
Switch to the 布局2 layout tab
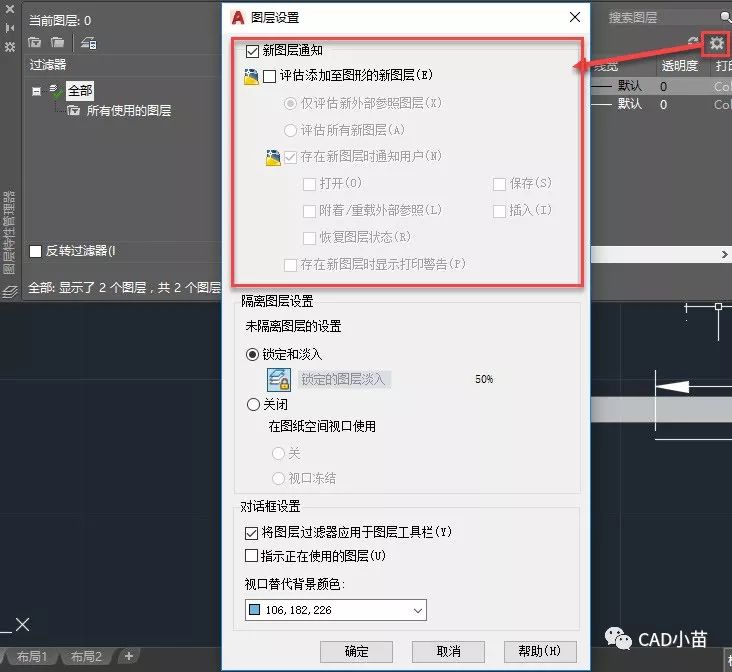84,657
